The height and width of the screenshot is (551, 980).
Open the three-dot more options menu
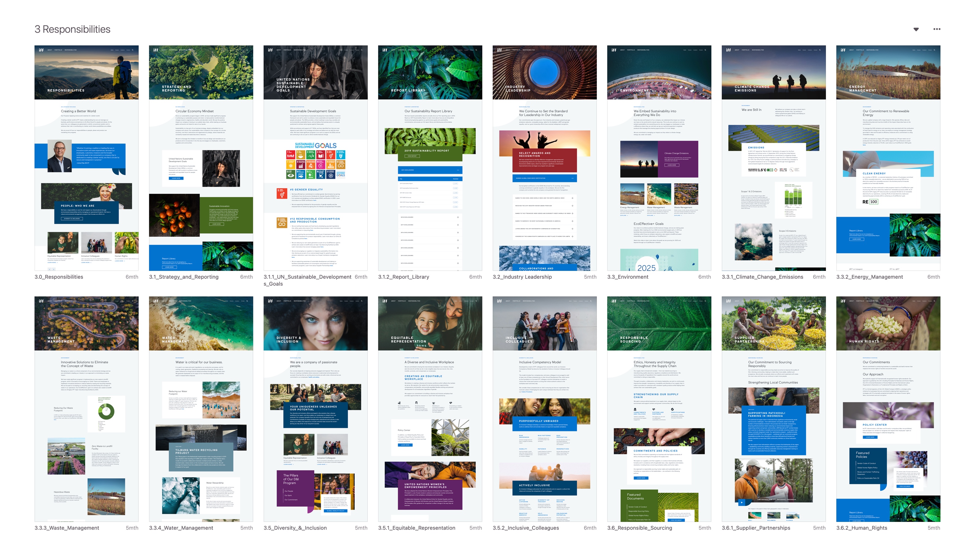click(937, 29)
